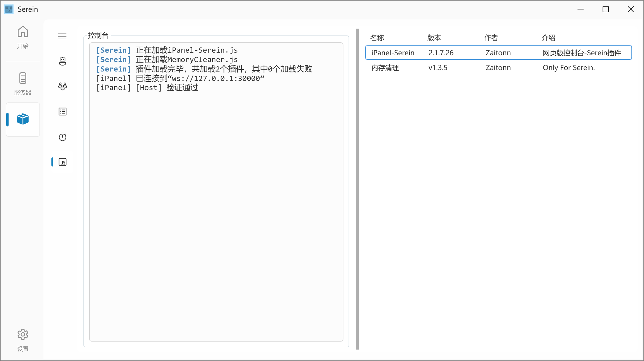Open the 开始 home page

click(x=23, y=37)
